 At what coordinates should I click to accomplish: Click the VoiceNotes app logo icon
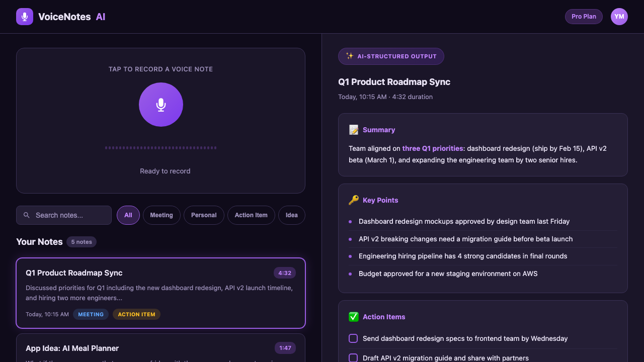pos(25,17)
